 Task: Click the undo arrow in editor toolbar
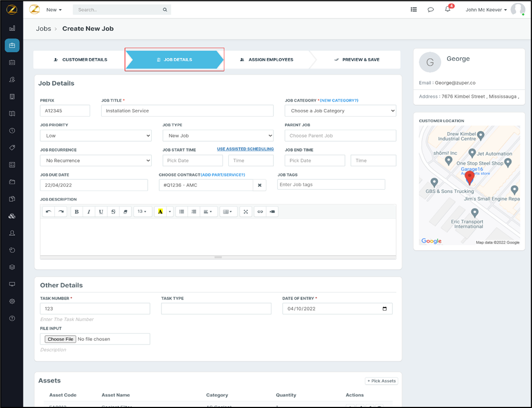click(x=48, y=212)
